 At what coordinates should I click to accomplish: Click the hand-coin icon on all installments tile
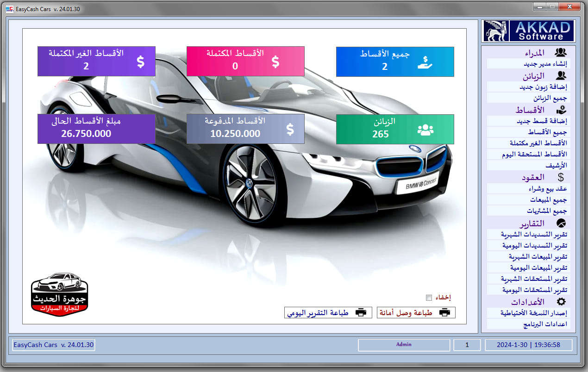click(425, 62)
